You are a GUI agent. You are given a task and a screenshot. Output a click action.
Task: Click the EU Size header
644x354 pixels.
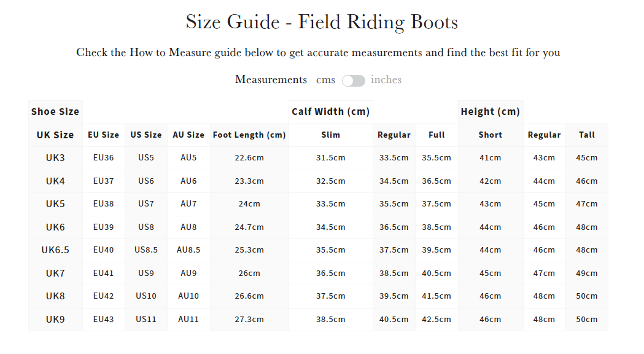(x=103, y=135)
